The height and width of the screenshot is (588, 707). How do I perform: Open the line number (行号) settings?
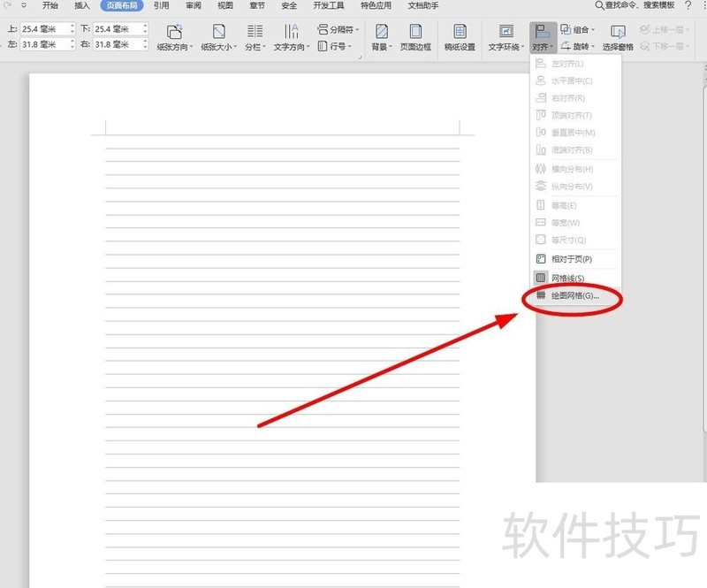(x=338, y=44)
